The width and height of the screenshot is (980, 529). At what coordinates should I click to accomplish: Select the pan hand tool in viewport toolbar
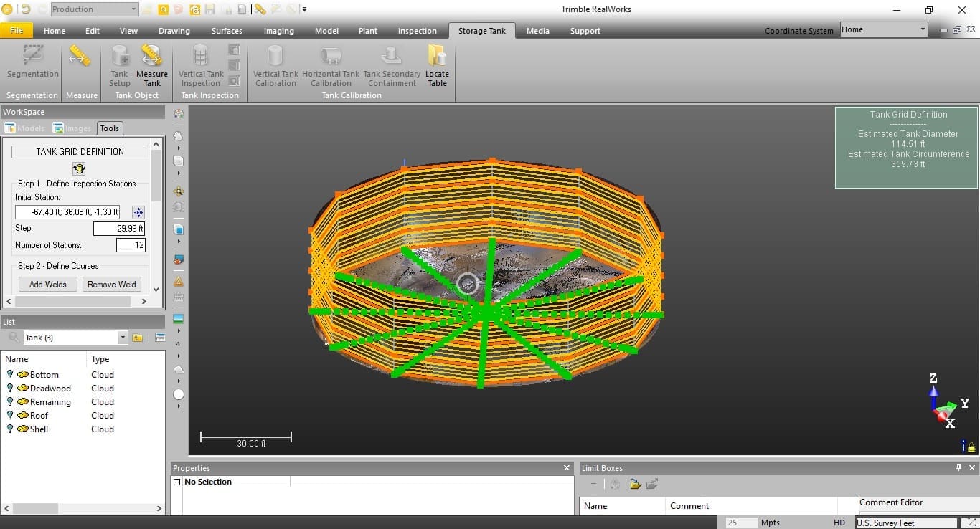click(x=179, y=135)
